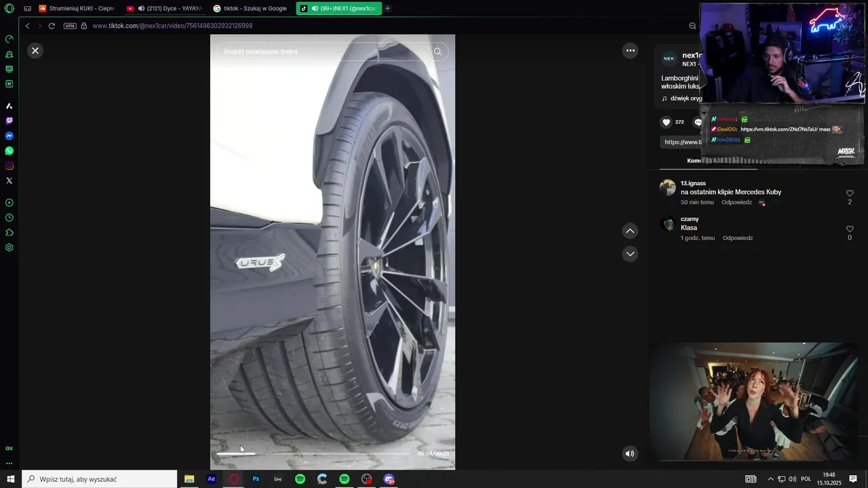Open the Aria AI sidebar icon
This screenshot has height=488, width=868.
coord(9,106)
